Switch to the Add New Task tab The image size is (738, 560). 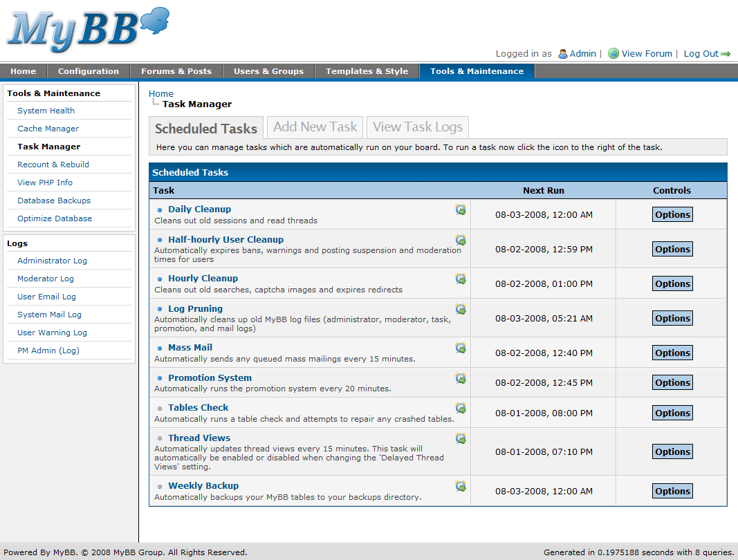[x=315, y=127]
